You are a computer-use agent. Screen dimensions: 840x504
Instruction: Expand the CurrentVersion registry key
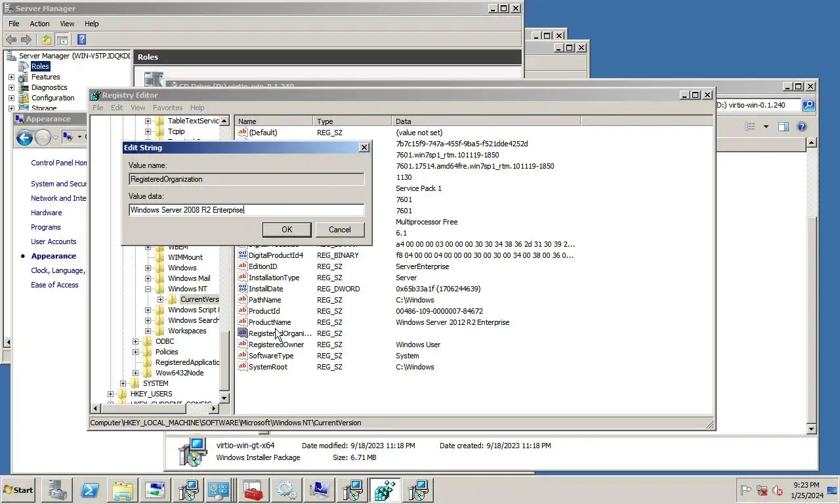point(160,299)
